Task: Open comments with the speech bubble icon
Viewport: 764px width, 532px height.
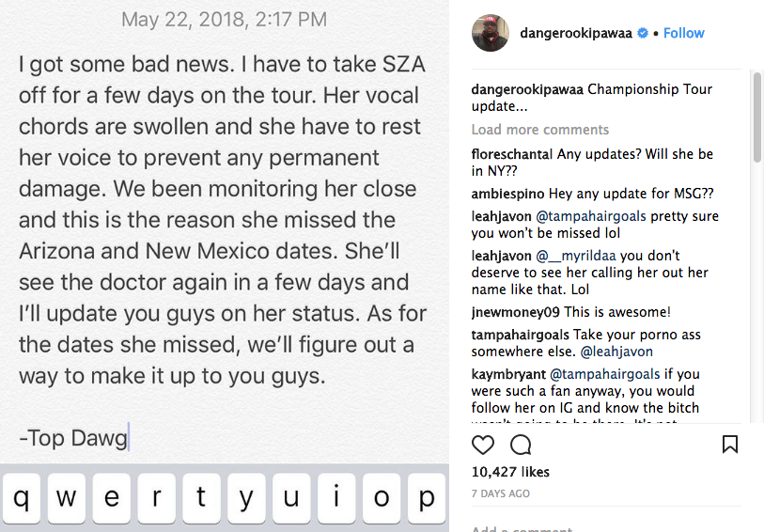Action: [x=520, y=444]
